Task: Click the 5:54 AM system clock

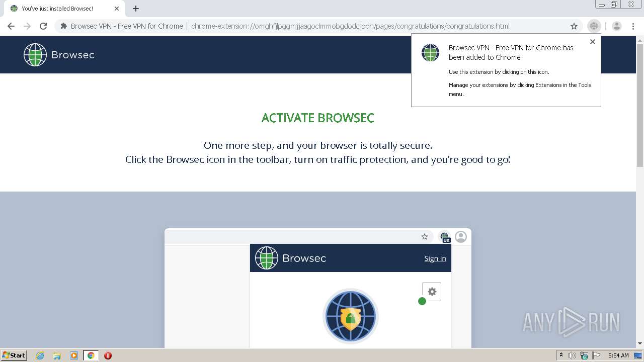Action: (618, 355)
